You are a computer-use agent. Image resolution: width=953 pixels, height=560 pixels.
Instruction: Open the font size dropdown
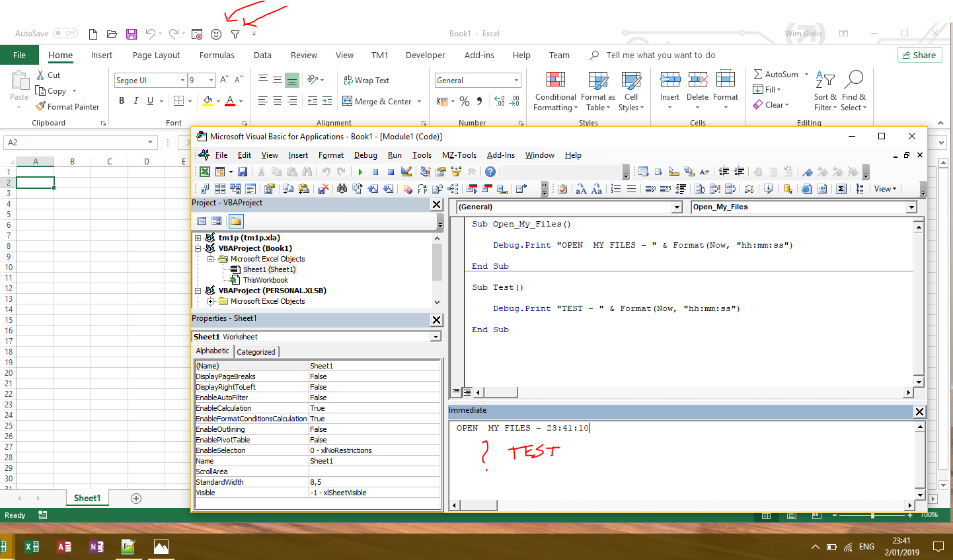pyautogui.click(x=211, y=81)
